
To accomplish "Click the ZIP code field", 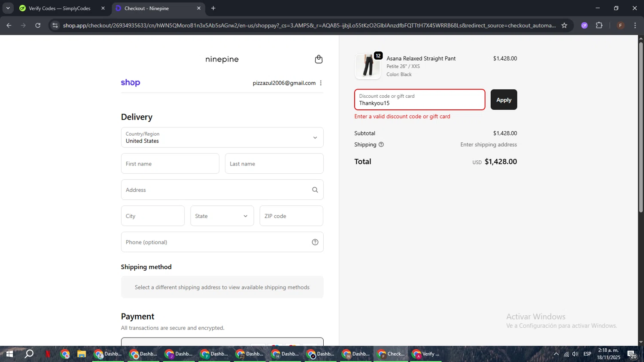I will click(291, 216).
